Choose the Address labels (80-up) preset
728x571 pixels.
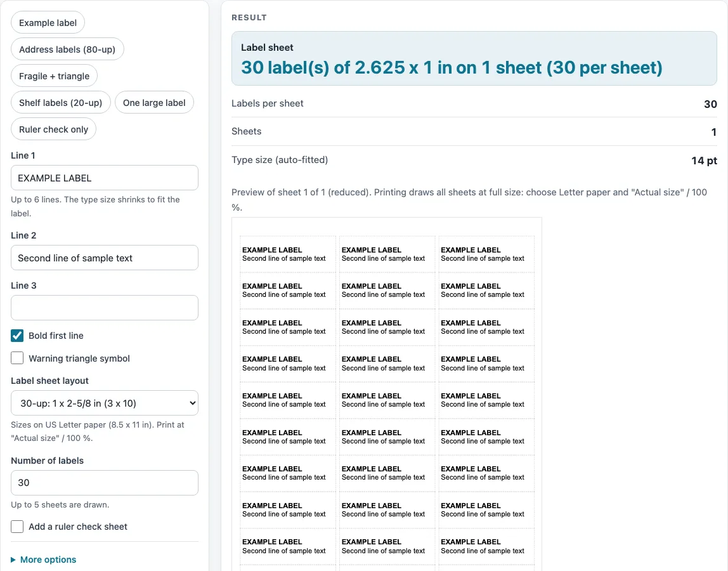point(67,49)
